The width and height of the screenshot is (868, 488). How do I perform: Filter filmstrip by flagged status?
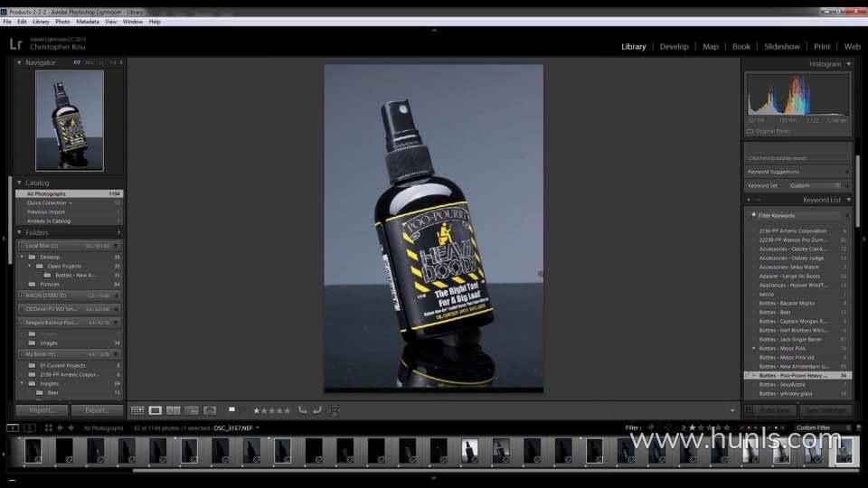click(x=652, y=427)
